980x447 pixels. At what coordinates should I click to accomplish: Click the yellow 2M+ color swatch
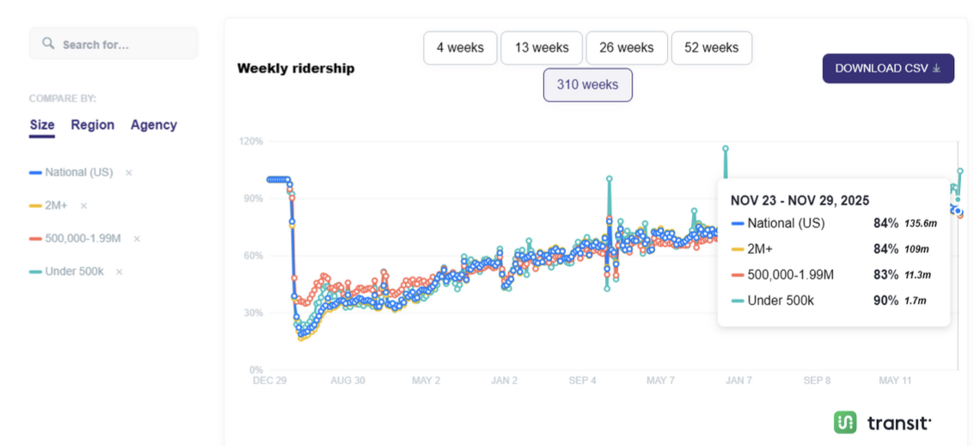[35, 205]
